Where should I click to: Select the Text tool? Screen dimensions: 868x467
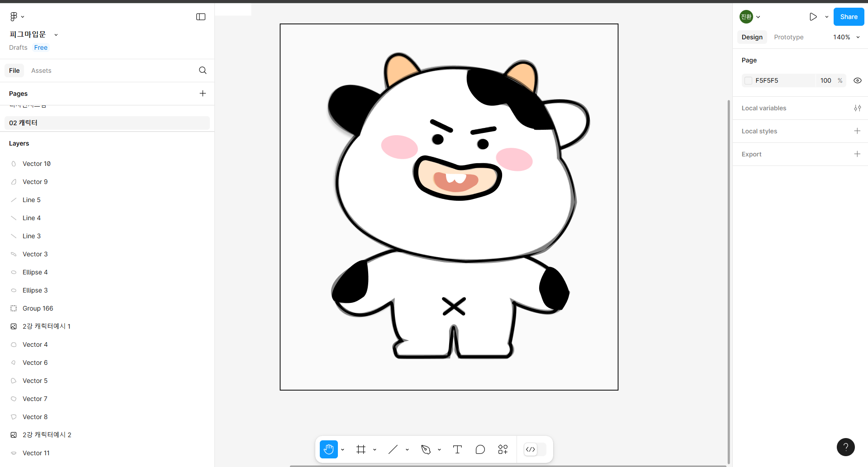(457, 449)
